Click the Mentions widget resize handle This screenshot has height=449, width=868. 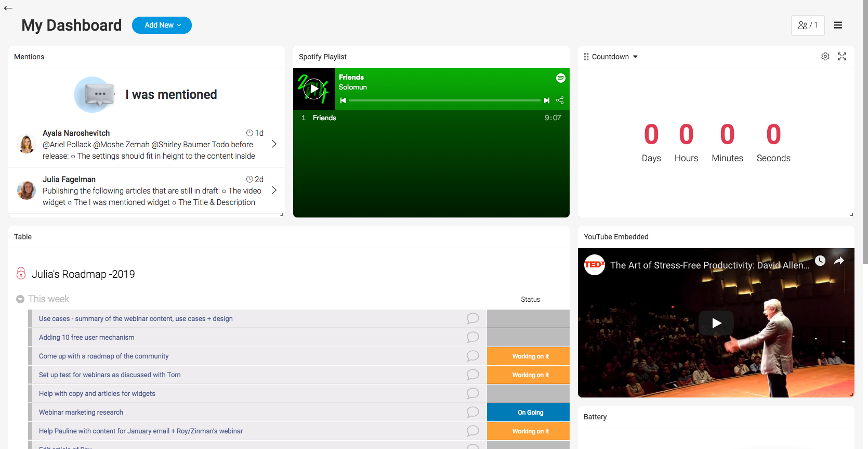pyautogui.click(x=282, y=214)
